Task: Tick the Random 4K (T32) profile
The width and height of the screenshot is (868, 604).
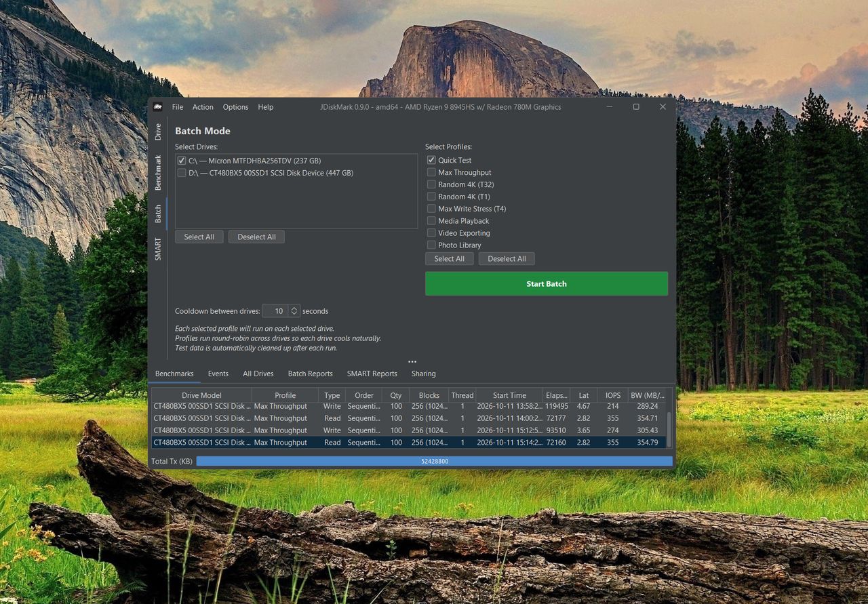Action: (x=431, y=184)
